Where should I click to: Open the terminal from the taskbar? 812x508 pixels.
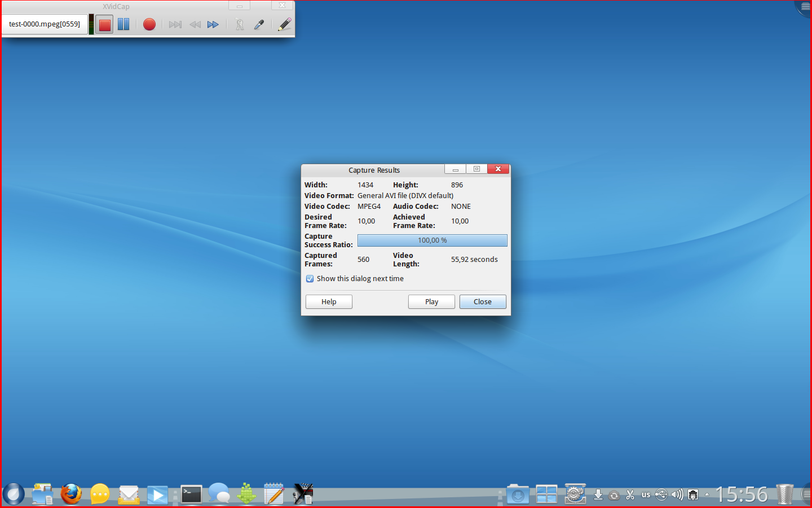(191, 494)
